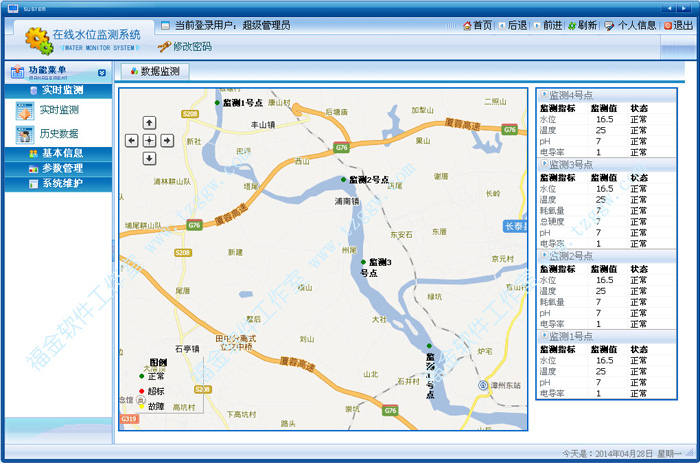The image size is (700, 463).
Task: Click the green 正常 legend dot
Action: pos(142,376)
